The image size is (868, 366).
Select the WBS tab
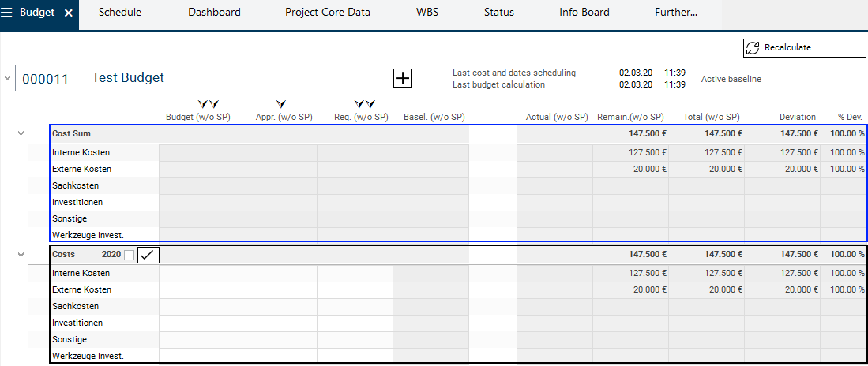[427, 13]
